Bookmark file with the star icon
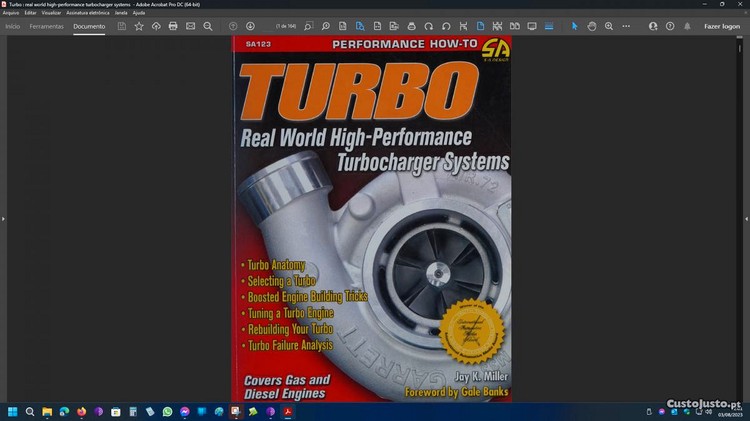750x421 pixels. (x=139, y=26)
